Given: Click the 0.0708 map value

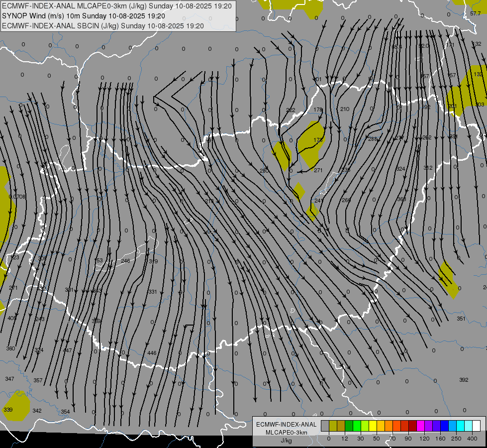Looking at the screenshot, I should click(x=17, y=197).
